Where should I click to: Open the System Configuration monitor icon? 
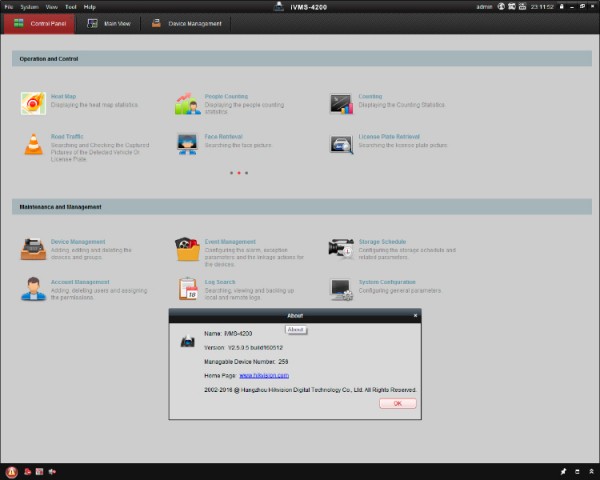click(x=341, y=289)
